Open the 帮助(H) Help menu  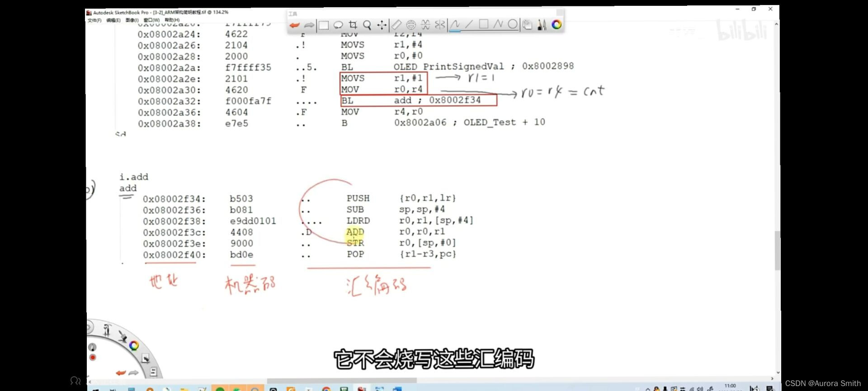[172, 20]
